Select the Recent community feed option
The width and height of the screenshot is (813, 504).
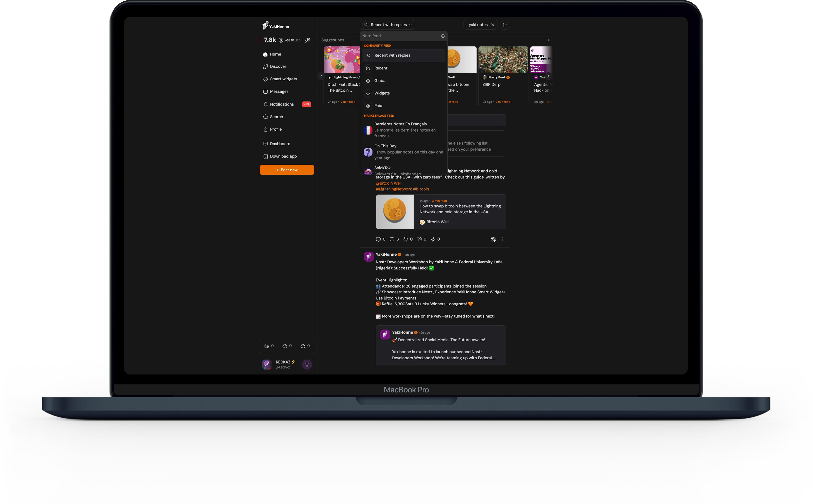click(x=404, y=68)
